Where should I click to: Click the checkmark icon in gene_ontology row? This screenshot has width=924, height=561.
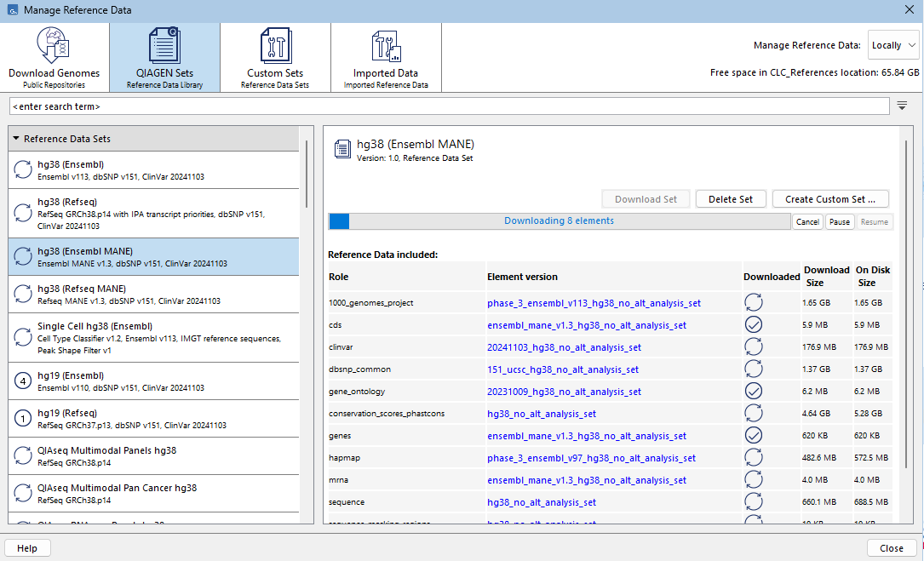(x=753, y=391)
